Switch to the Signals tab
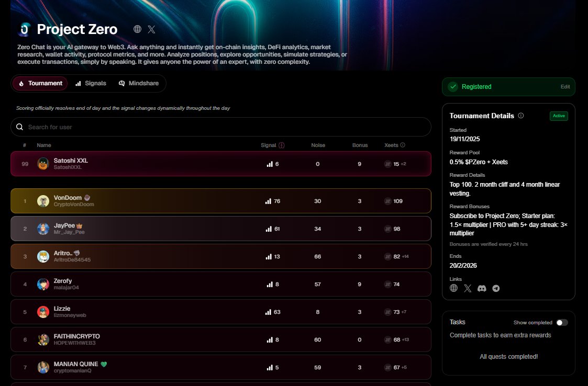 point(91,83)
